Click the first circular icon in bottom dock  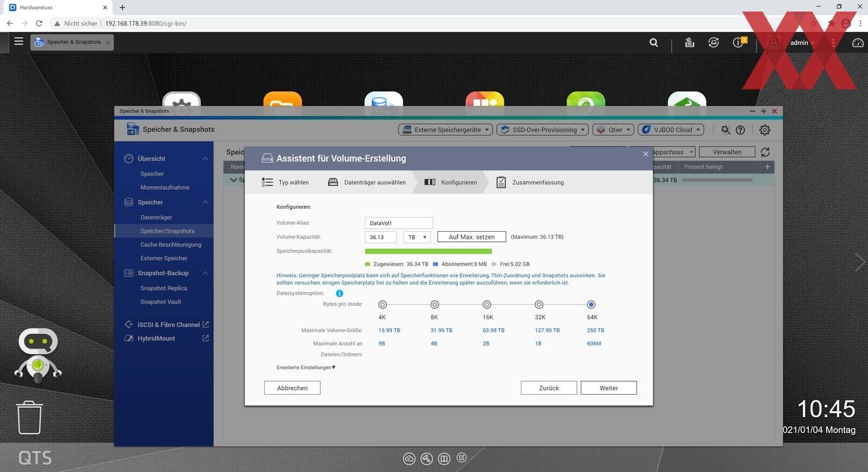point(409,458)
